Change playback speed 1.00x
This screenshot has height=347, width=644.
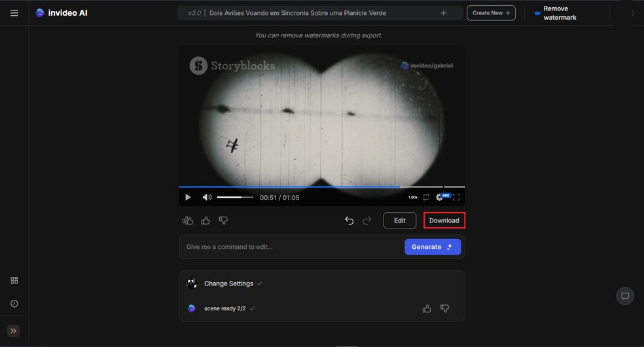413,198
